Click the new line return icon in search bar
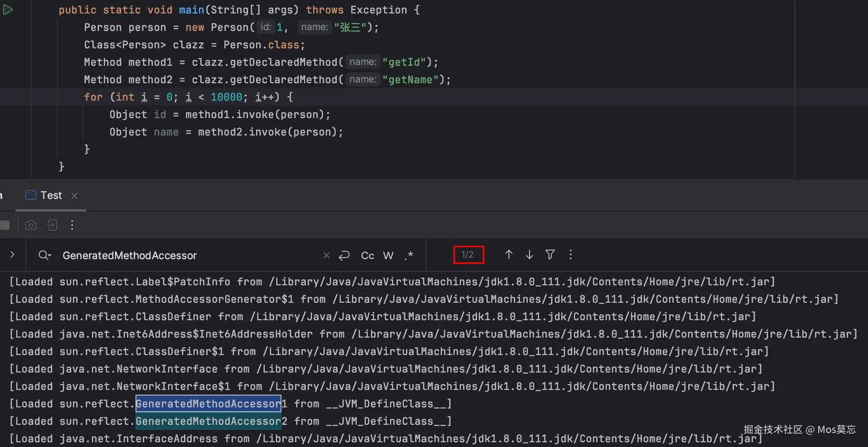The image size is (868, 447). [344, 256]
